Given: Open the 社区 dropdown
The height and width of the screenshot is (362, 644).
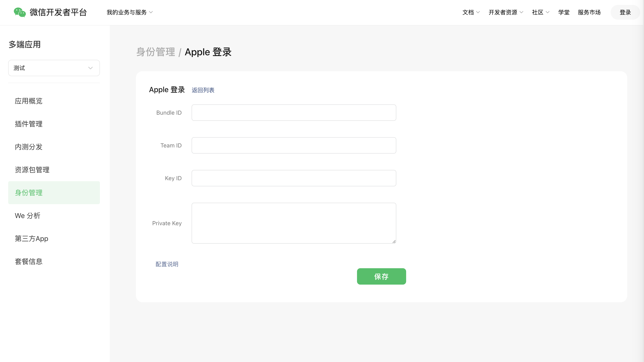Looking at the screenshot, I should 540,12.
